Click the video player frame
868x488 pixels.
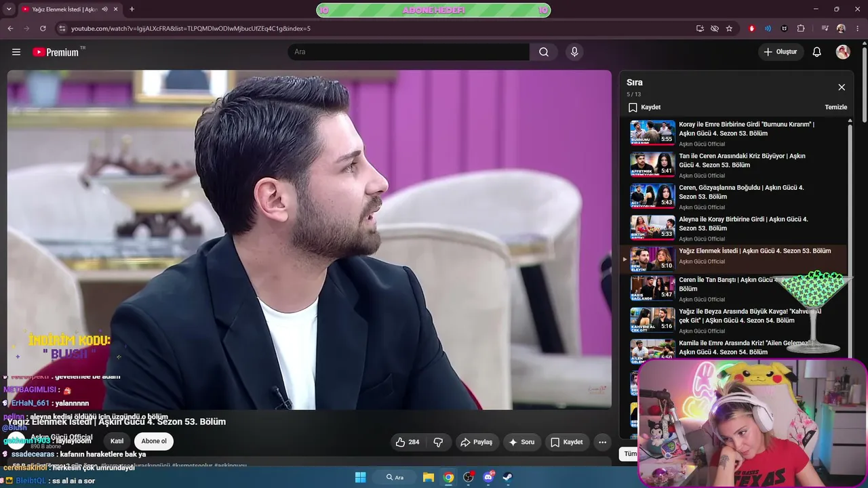tap(309, 239)
